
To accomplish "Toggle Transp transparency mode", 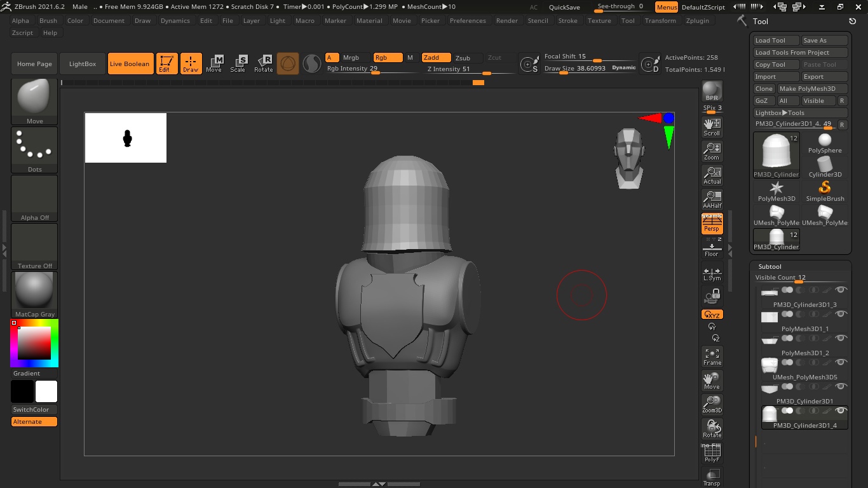I will 712,477.
